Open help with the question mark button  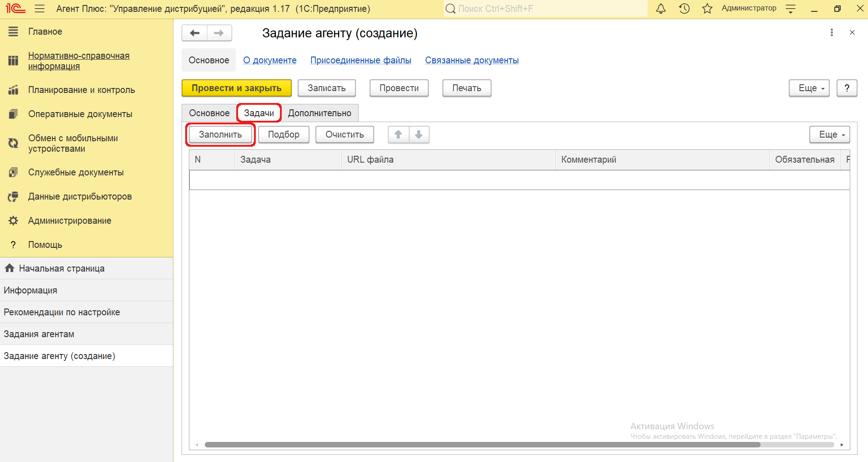(x=847, y=88)
